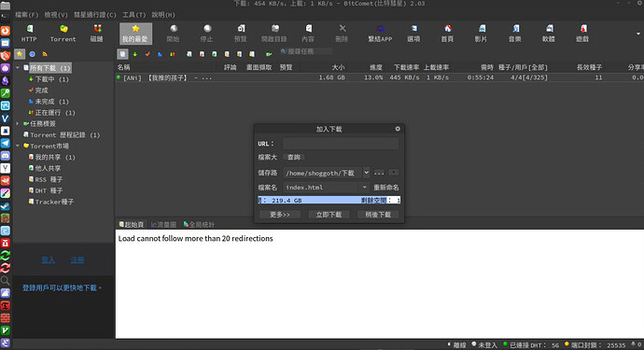Open the 音樂 music toolbar icon

tap(515, 34)
